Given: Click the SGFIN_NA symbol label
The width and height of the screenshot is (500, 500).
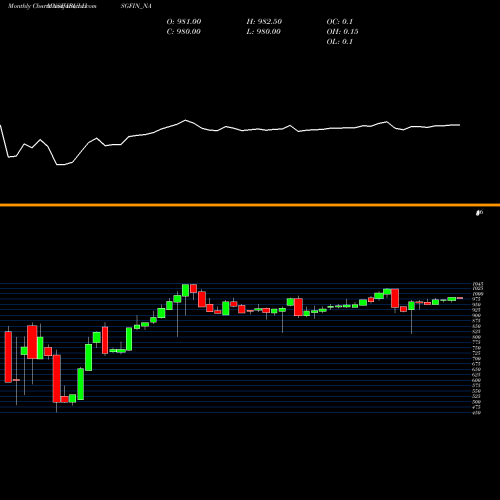Looking at the screenshot, I should [x=136, y=6].
